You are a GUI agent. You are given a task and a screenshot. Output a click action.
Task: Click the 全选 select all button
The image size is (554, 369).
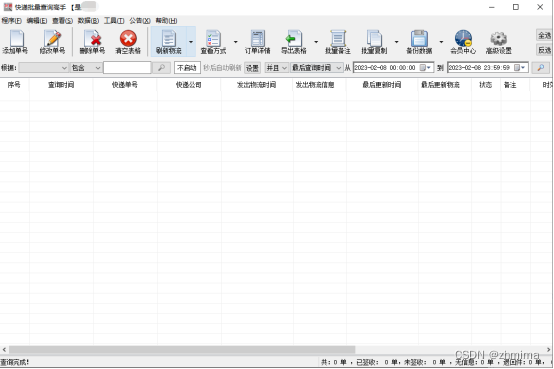point(544,35)
